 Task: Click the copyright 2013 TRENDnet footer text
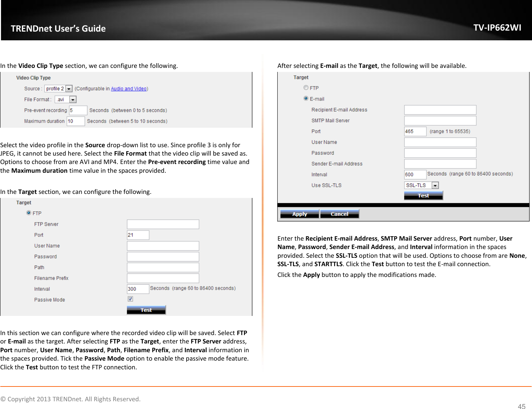(71, 399)
